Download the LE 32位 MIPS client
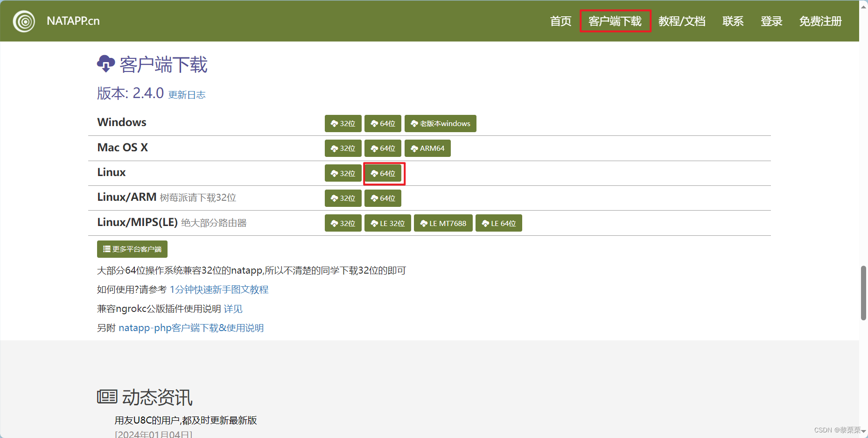 coord(387,223)
